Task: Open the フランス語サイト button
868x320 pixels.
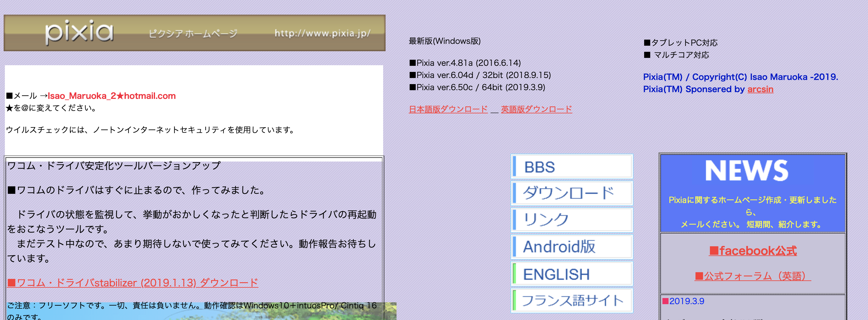Action: click(572, 300)
